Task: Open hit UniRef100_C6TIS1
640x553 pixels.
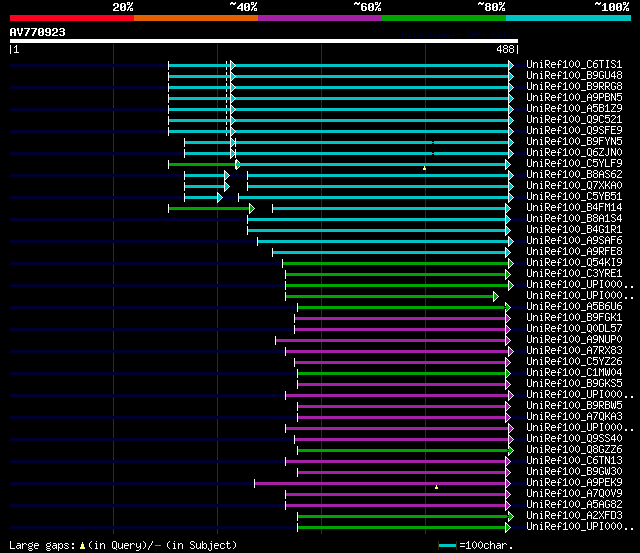Action: click(x=574, y=64)
